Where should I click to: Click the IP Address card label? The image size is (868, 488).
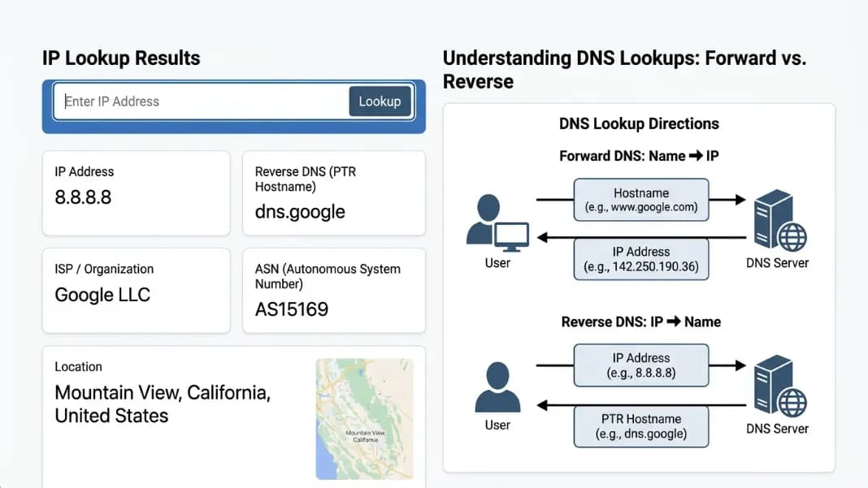(85, 171)
